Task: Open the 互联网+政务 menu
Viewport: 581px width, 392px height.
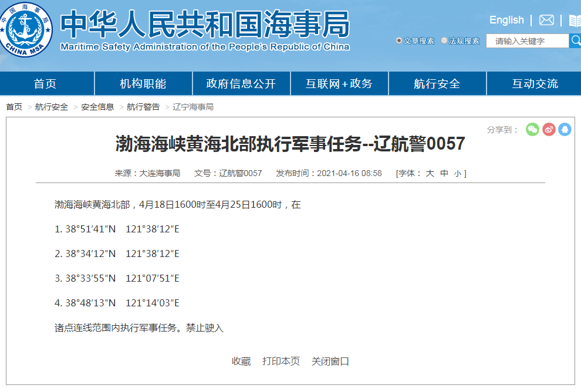Action: pyautogui.click(x=339, y=83)
